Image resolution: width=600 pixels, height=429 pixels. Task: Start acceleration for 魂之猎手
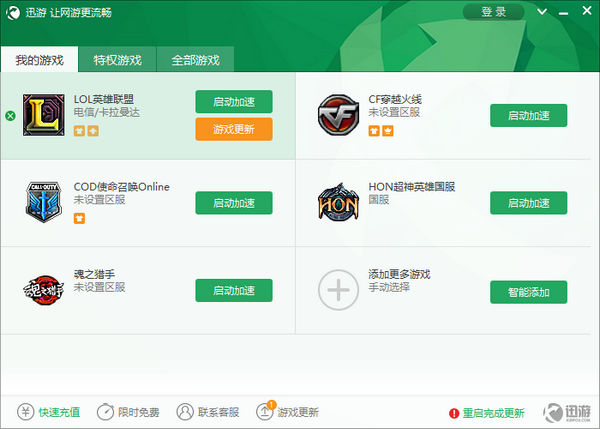(x=234, y=290)
